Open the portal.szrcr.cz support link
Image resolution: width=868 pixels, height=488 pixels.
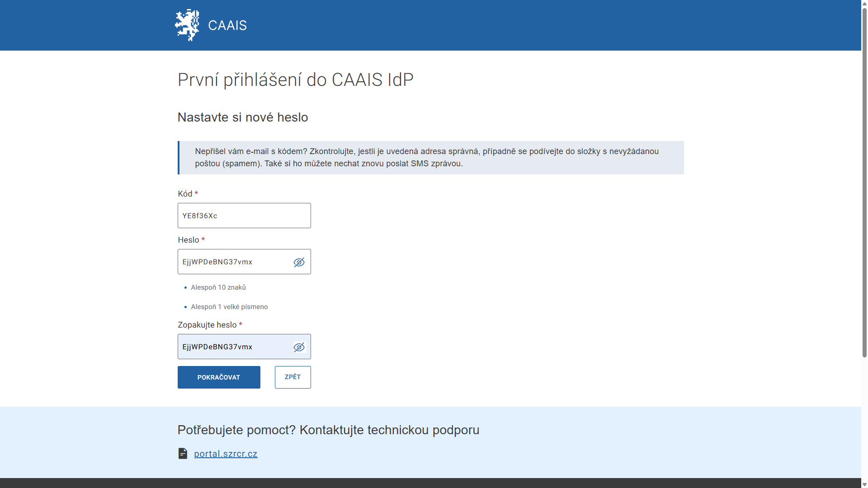point(226,454)
